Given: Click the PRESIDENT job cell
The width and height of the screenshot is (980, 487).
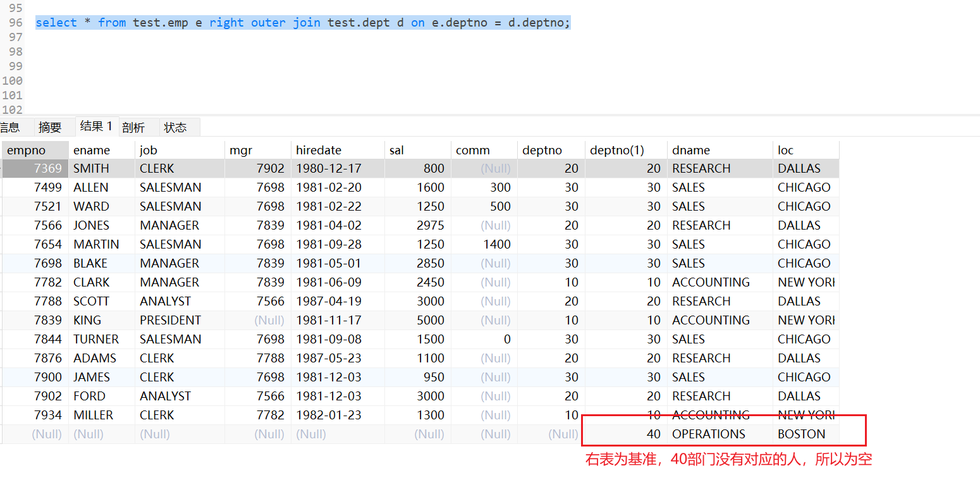Looking at the screenshot, I should click(171, 321).
